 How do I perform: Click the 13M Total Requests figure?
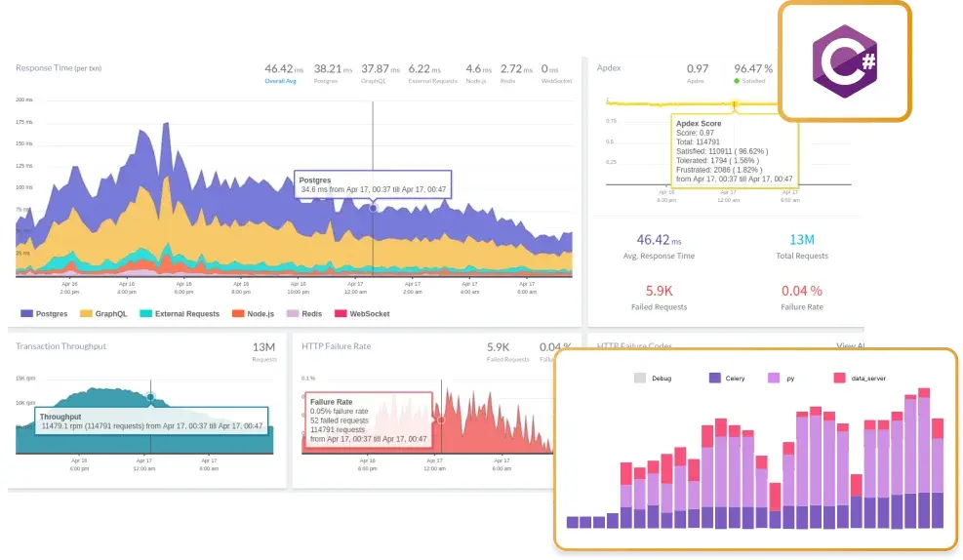[801, 239]
